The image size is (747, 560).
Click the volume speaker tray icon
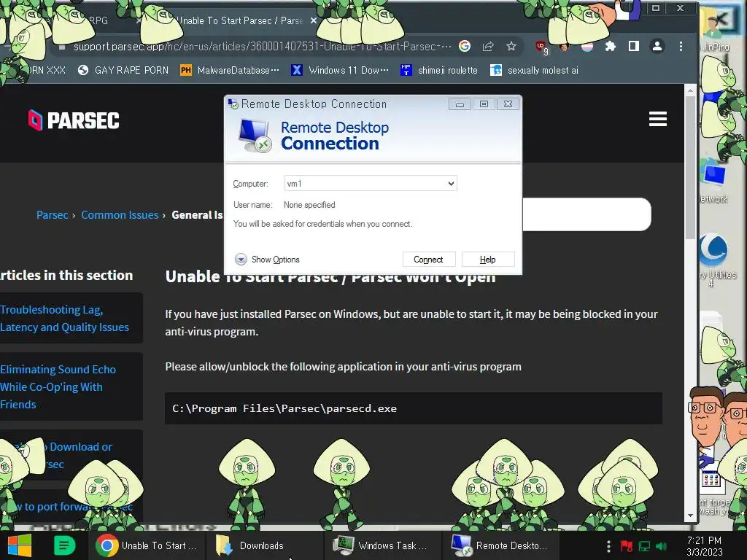click(661, 545)
